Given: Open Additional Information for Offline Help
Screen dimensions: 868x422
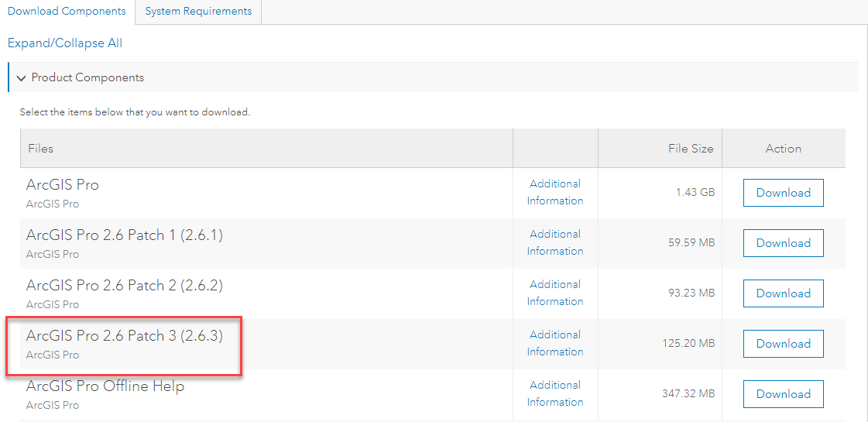Looking at the screenshot, I should pyautogui.click(x=555, y=394).
